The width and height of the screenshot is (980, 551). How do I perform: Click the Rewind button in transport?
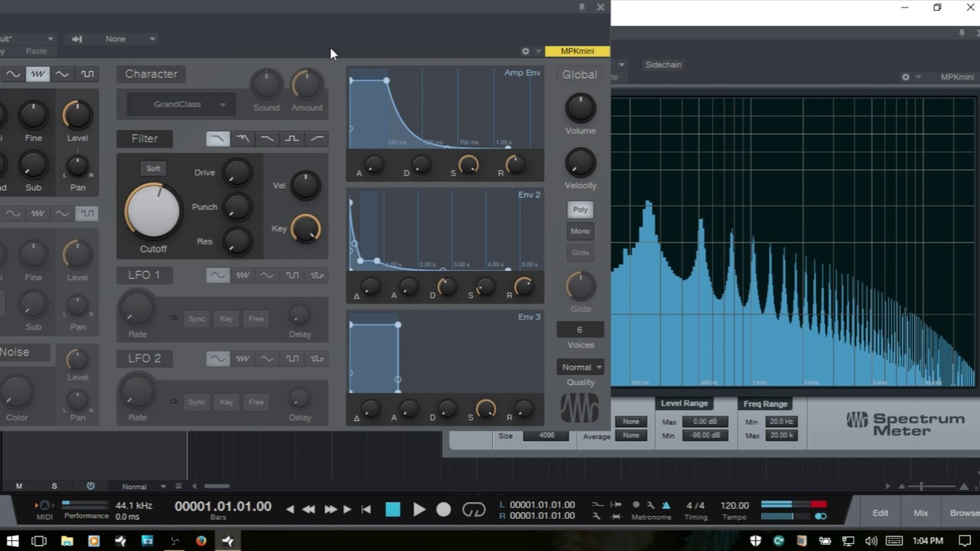pos(309,510)
